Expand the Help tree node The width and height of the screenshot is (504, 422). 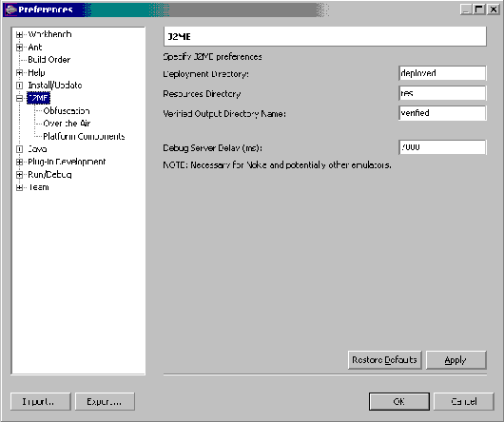tap(19, 73)
